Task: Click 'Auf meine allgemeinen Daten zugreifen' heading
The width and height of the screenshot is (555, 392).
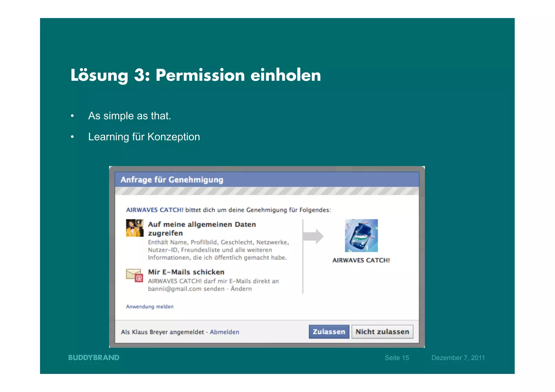Action: point(202,229)
